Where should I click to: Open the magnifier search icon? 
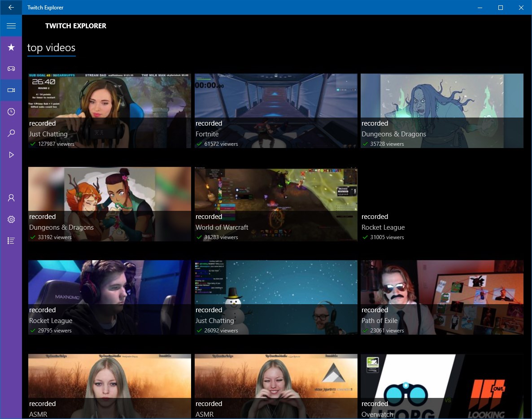[11, 133]
